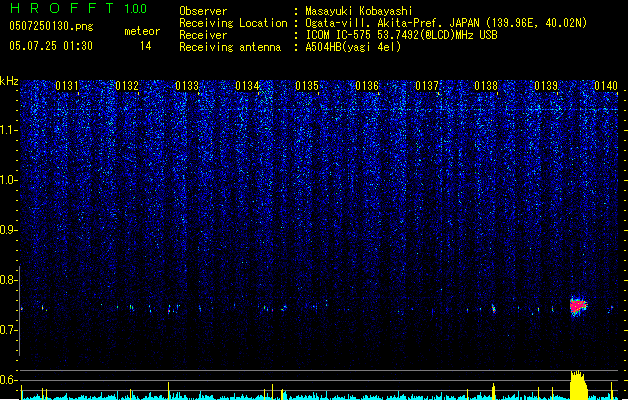
Task: Click the 0132 time marker
Action: pos(127,86)
